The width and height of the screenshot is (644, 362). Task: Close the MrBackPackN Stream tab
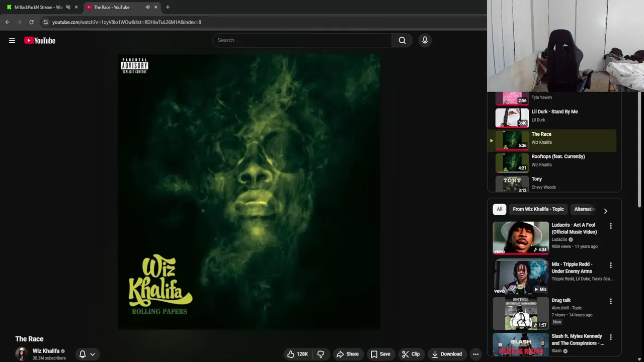tap(76, 7)
